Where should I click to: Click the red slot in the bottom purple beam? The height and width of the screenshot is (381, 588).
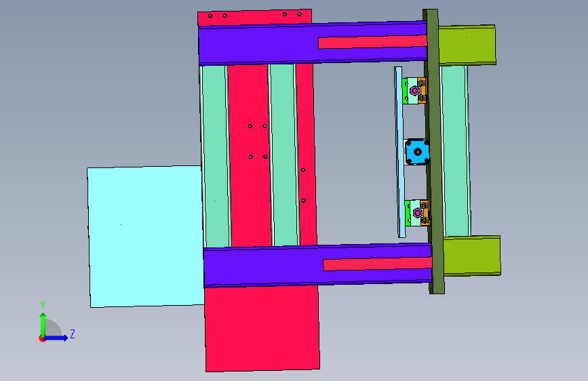click(377, 264)
